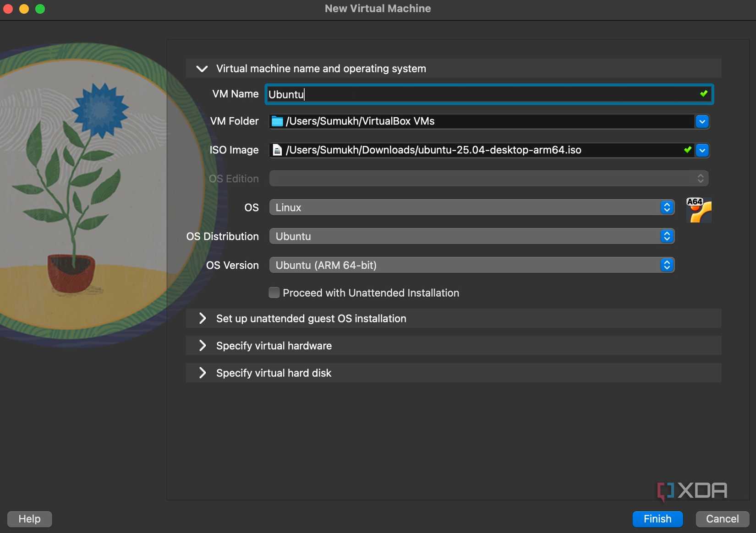Click into the VM Name text field
Screen dimensions: 756x533
489,94
